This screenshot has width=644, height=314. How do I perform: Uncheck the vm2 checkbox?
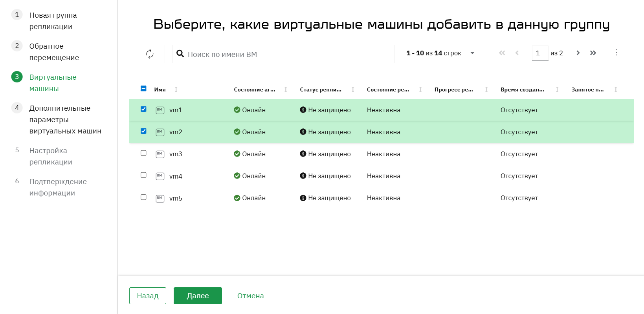pyautogui.click(x=143, y=131)
